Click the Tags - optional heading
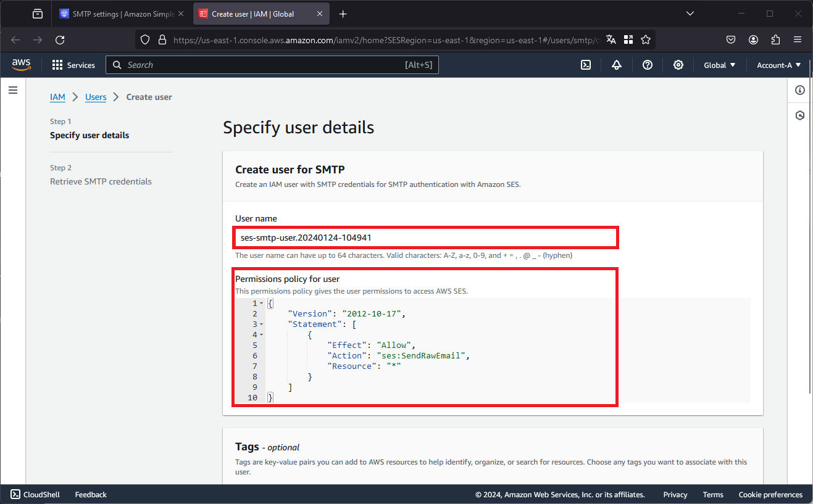 [267, 447]
